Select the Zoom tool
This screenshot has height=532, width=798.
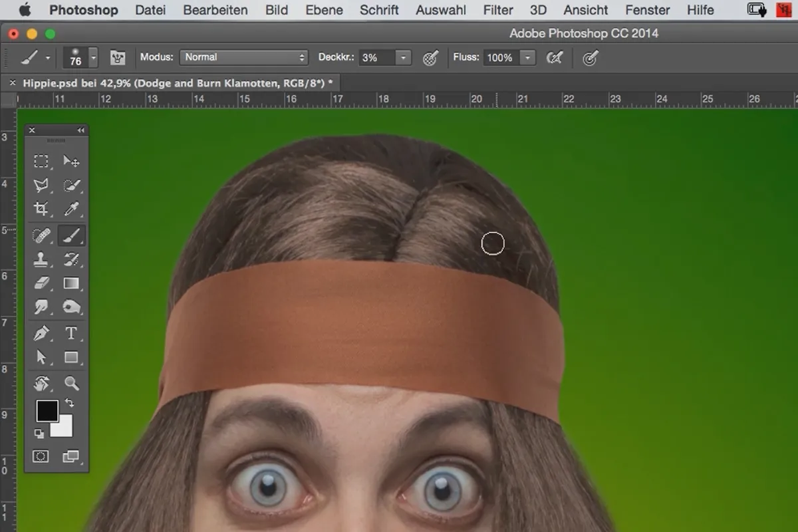pos(71,383)
